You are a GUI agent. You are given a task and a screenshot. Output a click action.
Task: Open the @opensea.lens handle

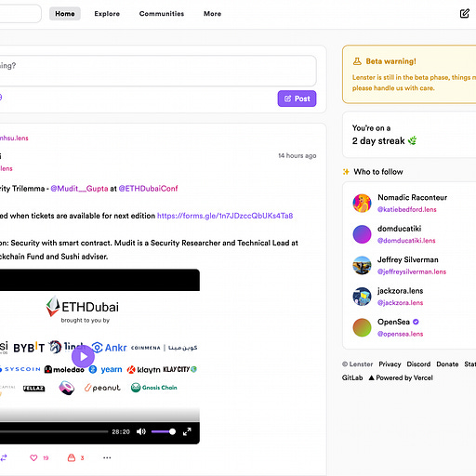tap(400, 334)
